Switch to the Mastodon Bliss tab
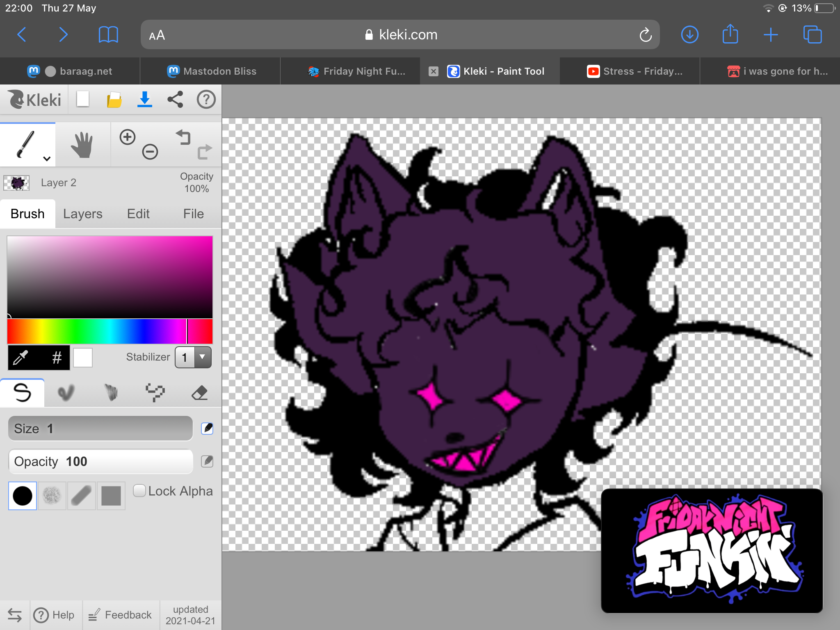 (x=210, y=71)
